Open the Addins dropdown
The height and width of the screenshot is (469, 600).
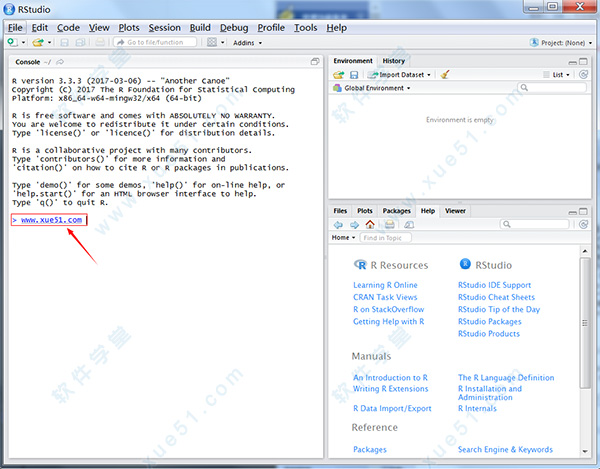coord(248,42)
